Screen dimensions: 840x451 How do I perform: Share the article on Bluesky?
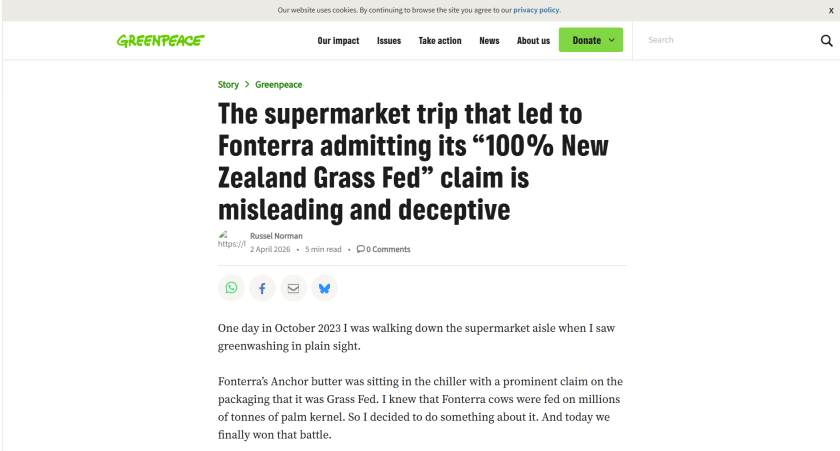point(324,288)
